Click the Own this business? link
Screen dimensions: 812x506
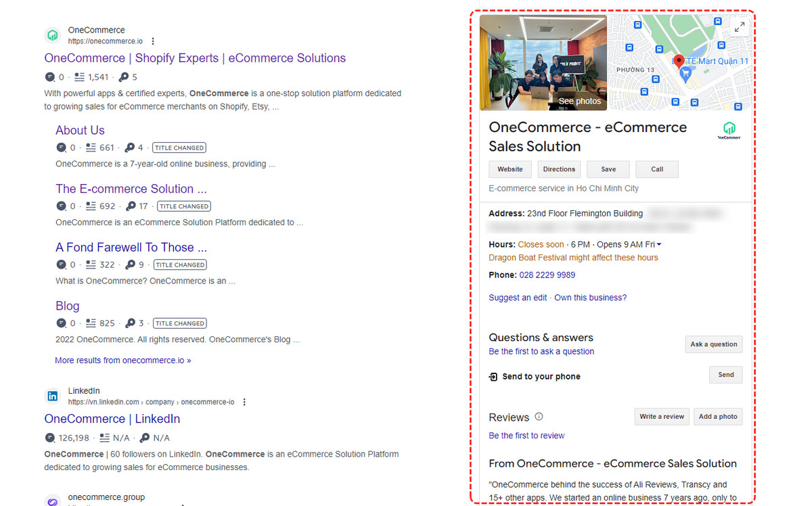point(591,298)
